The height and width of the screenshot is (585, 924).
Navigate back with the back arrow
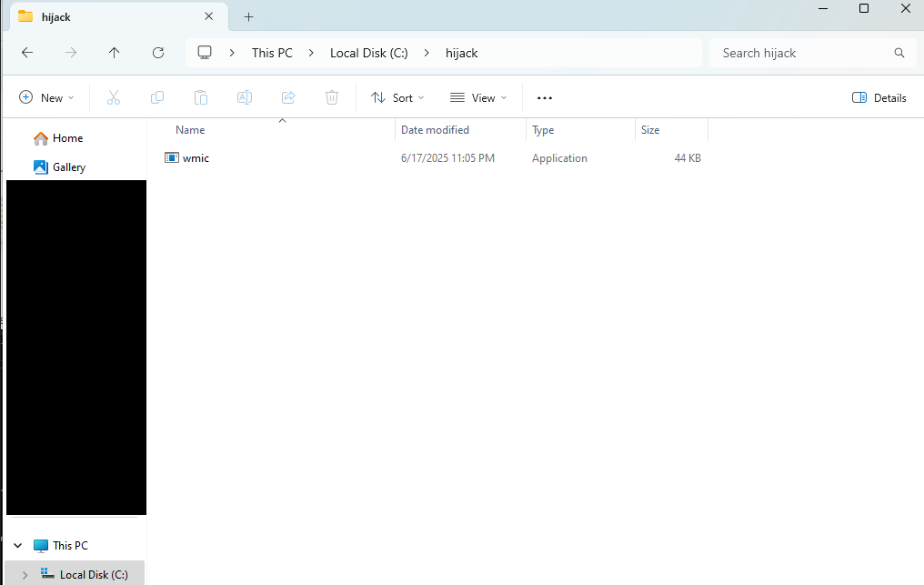27,53
